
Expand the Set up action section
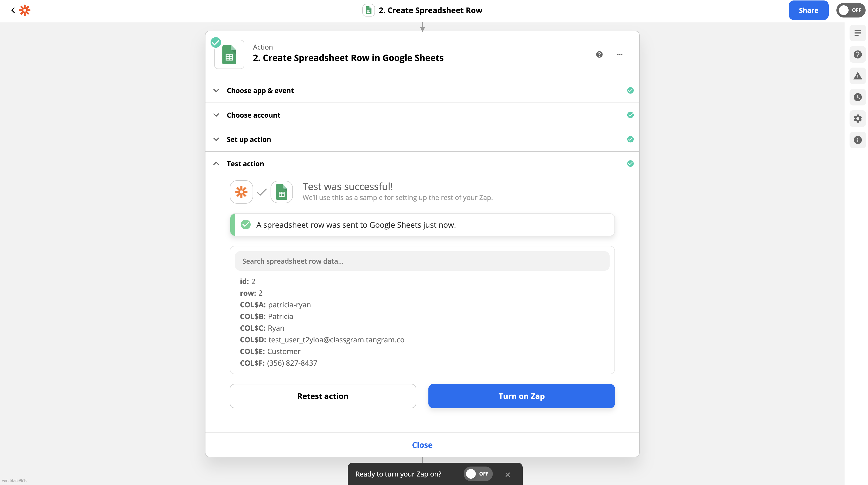coord(422,139)
